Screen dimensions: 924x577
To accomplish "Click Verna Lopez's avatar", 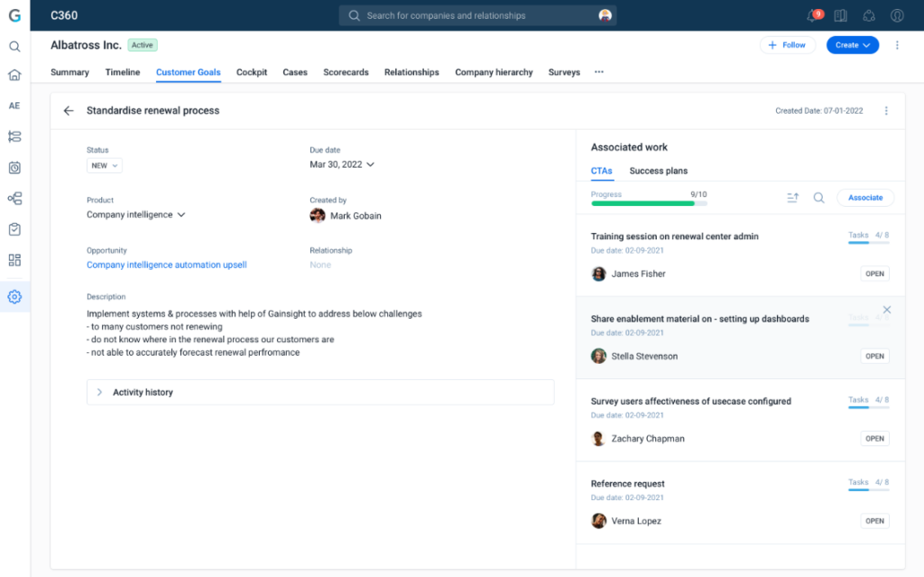I will click(598, 521).
